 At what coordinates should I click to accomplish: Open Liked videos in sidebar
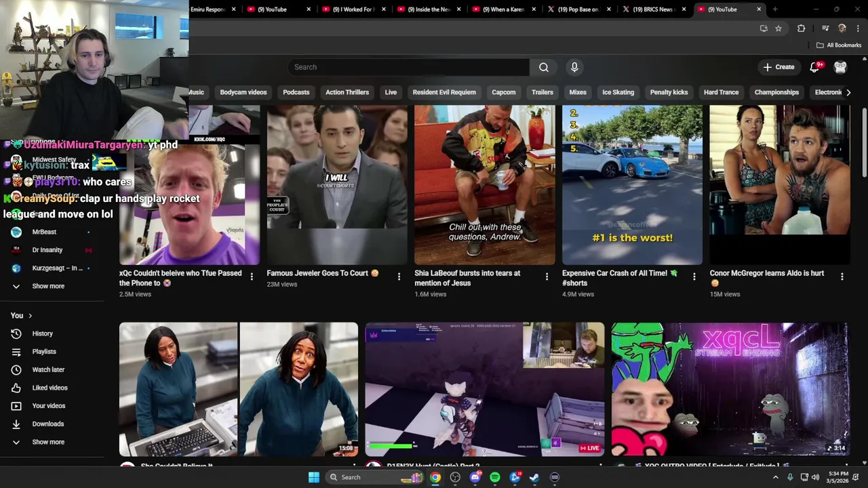click(x=50, y=388)
